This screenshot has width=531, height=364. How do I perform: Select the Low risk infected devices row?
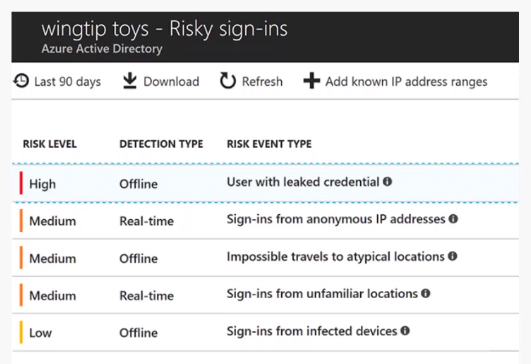[x=266, y=333]
